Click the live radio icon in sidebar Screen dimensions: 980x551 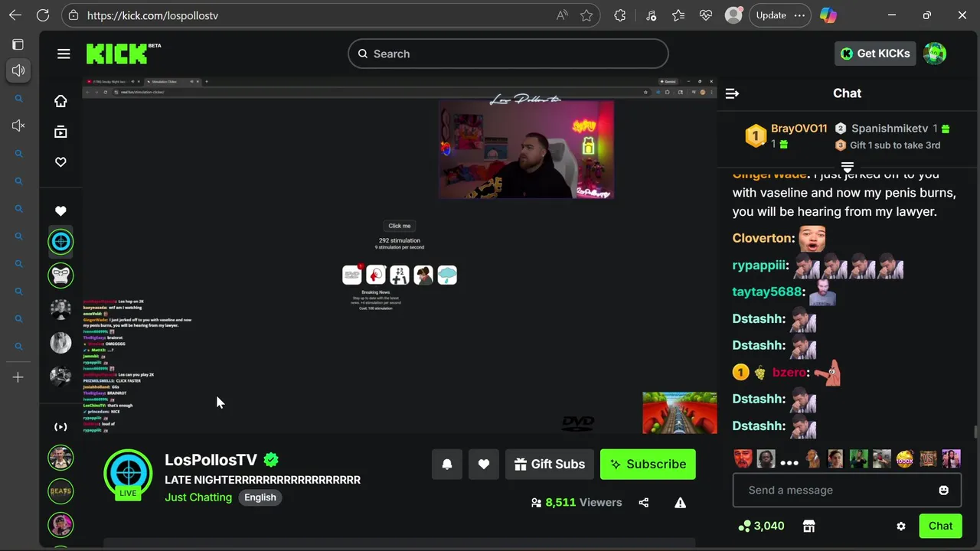click(x=60, y=427)
